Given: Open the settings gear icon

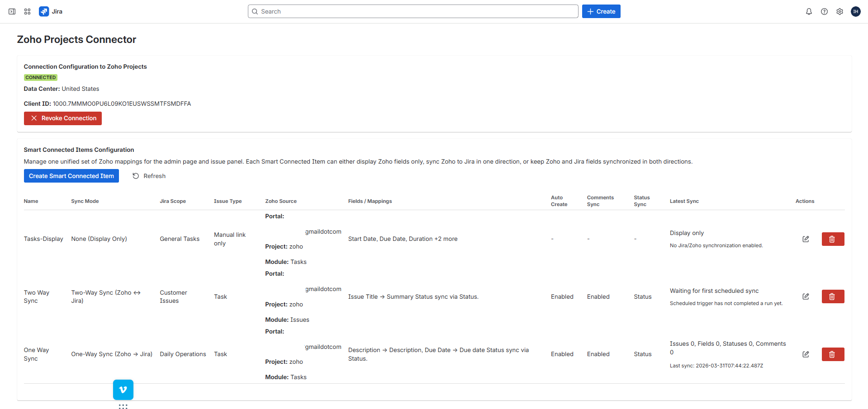Looking at the screenshot, I should pyautogui.click(x=840, y=11).
